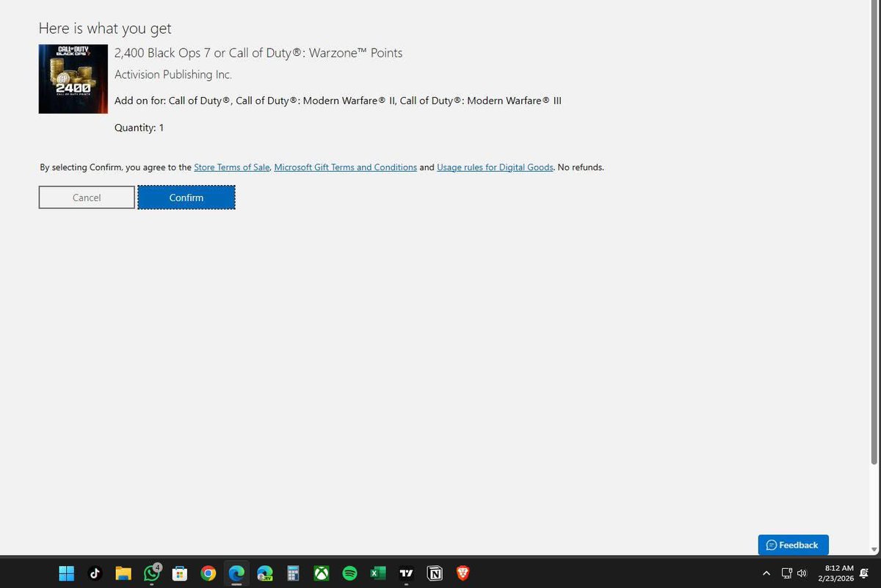881x588 pixels.
Task: Open Microsoft Edge Dev from the taskbar
Action: (x=265, y=573)
